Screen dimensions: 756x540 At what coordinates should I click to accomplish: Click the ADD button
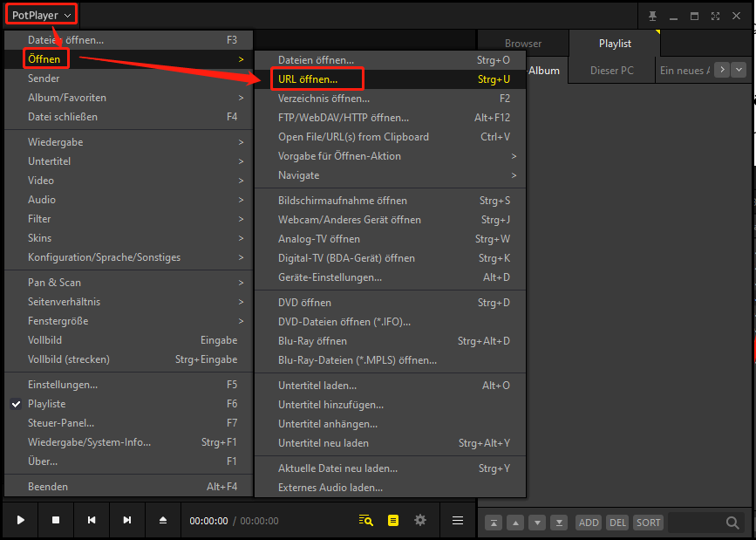[x=589, y=523]
